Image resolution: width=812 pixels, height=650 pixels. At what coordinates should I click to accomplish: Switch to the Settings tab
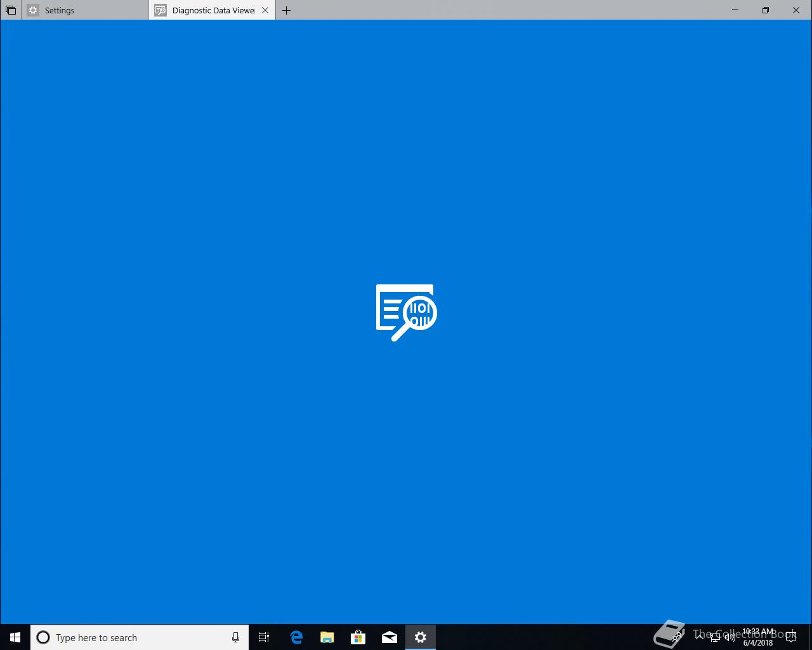click(85, 10)
